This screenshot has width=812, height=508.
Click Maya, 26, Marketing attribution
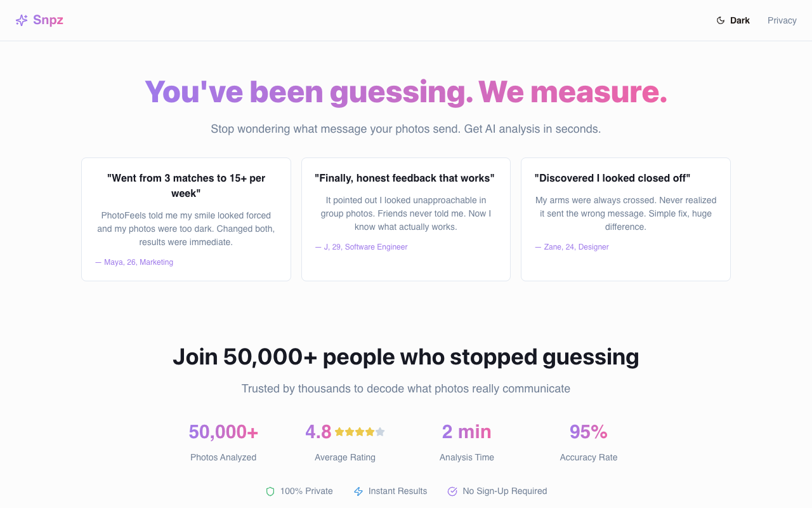[138, 262]
